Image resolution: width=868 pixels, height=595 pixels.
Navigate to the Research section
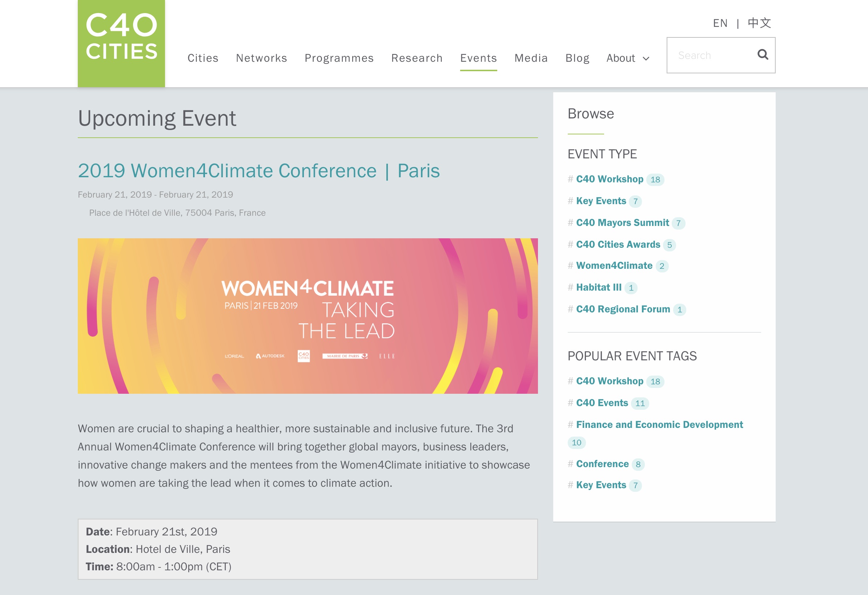point(417,58)
